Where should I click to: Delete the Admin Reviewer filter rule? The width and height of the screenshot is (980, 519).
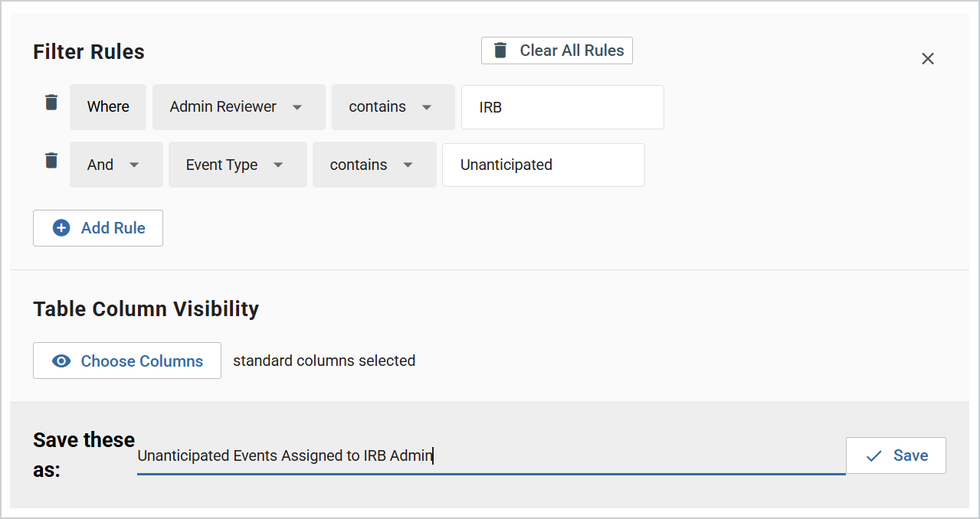[51, 103]
